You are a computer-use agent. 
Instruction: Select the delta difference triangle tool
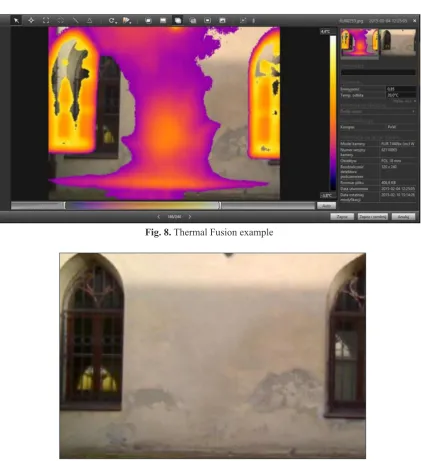coord(89,21)
